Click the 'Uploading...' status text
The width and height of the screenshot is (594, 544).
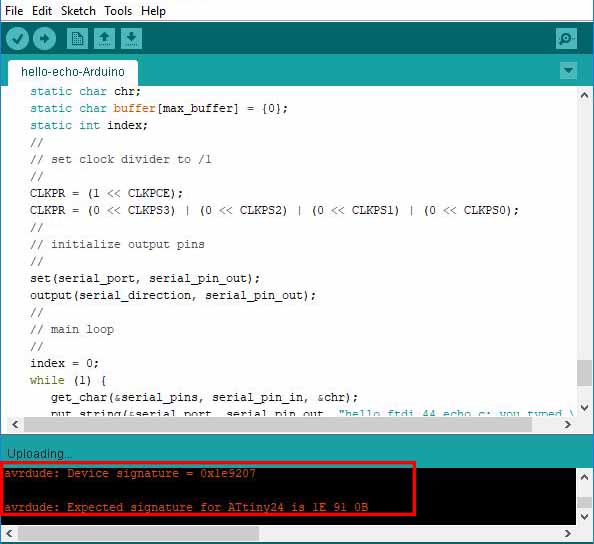pyautogui.click(x=39, y=454)
